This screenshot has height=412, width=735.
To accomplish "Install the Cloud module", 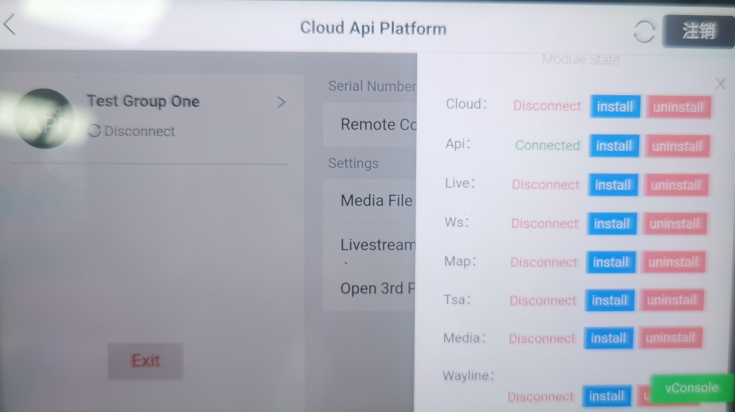I will (x=615, y=107).
